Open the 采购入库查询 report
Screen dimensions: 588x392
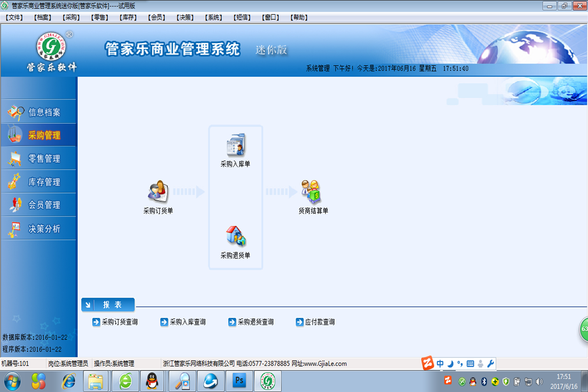click(x=183, y=322)
